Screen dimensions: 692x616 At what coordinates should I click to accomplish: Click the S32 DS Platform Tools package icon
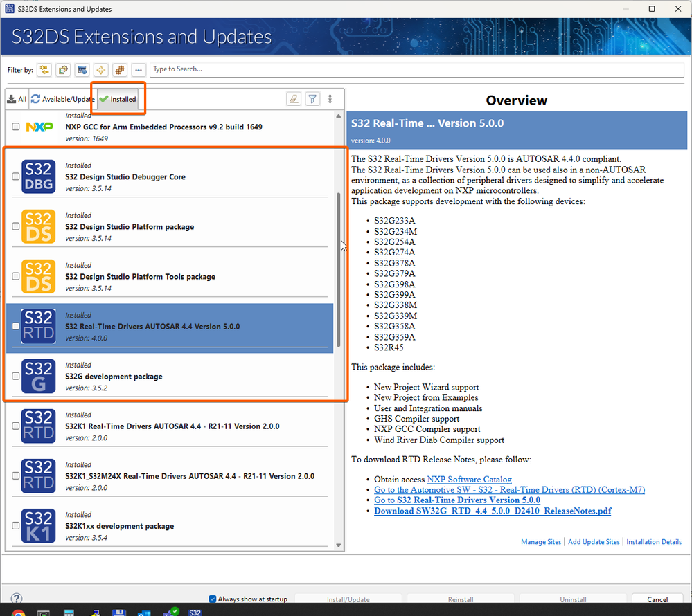pyautogui.click(x=38, y=276)
